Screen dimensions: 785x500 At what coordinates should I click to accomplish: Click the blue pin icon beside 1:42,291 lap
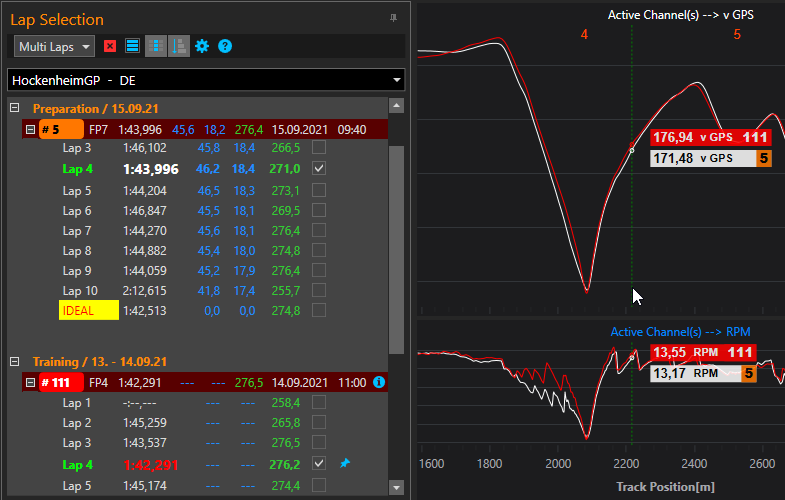(x=345, y=464)
